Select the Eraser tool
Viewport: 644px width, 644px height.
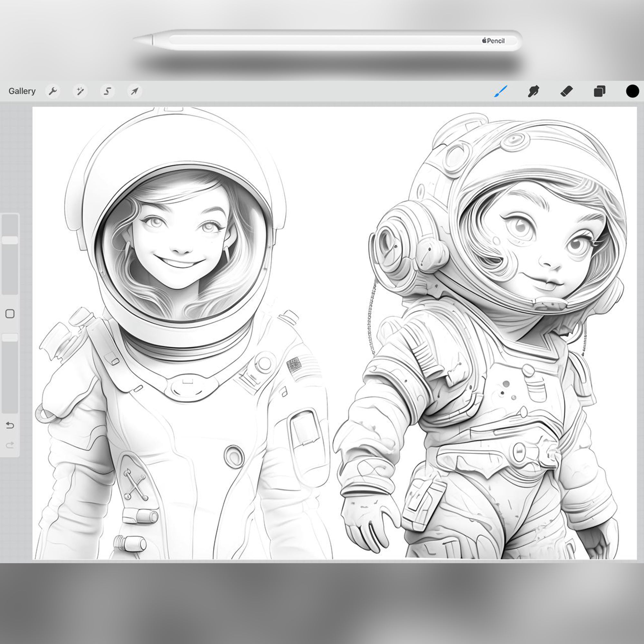pos(567,91)
